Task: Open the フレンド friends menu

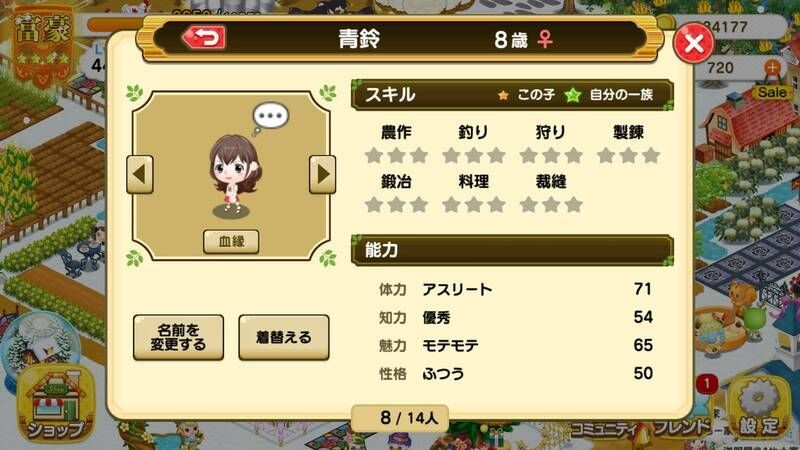Action: coord(682,428)
